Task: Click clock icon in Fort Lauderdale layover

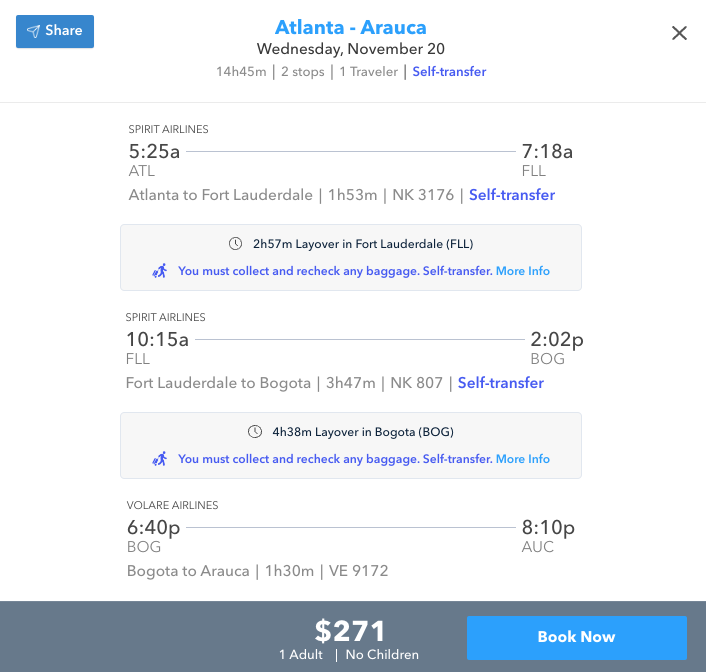Action: coord(235,244)
